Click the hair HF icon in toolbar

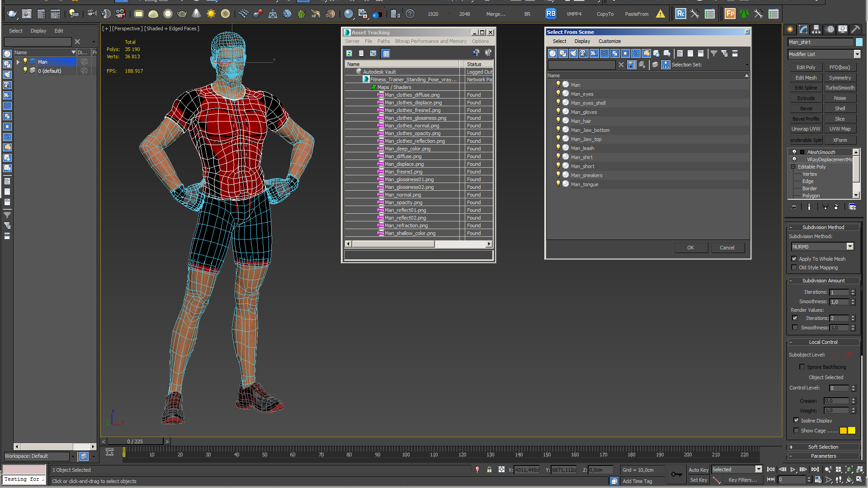[316, 14]
